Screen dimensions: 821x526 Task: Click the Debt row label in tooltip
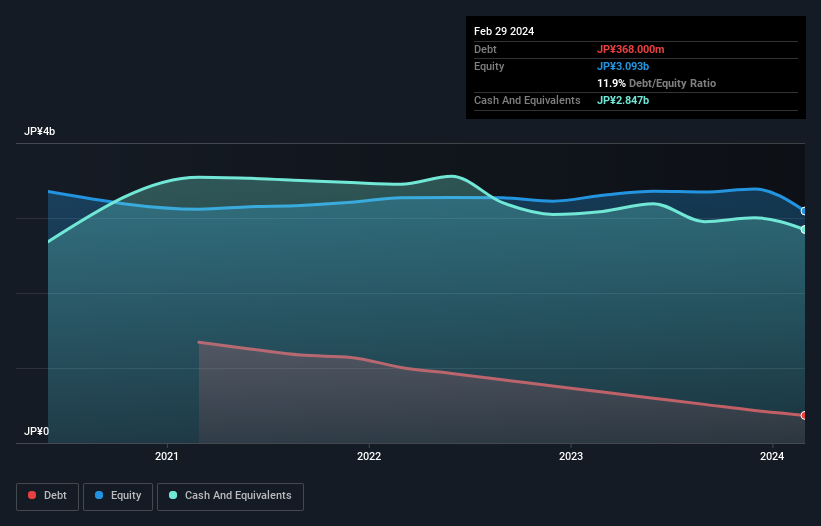click(485, 49)
